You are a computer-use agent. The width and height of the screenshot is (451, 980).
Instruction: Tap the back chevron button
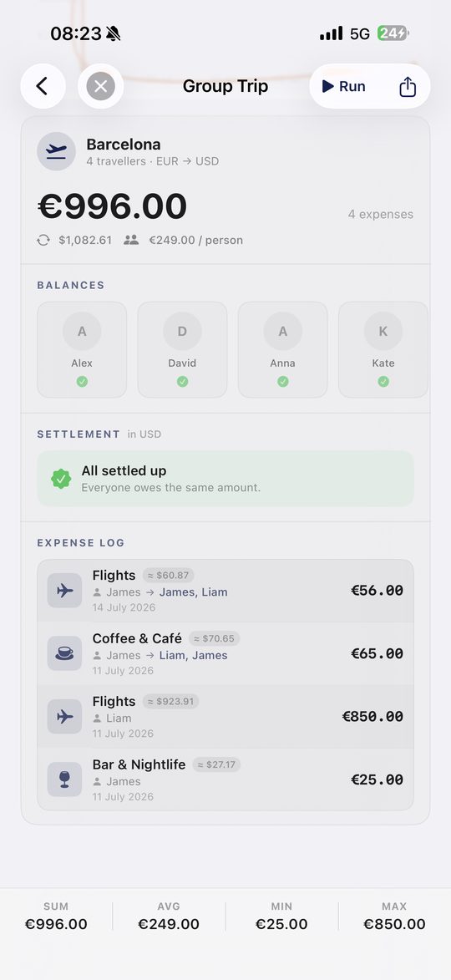pos(43,86)
